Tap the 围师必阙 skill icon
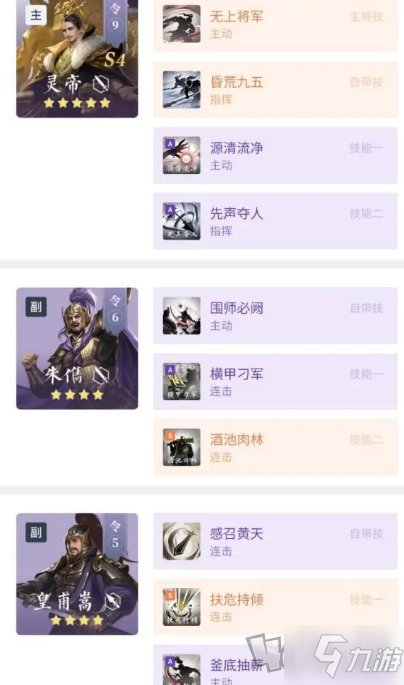Image resolution: width=404 pixels, height=685 pixels. pyautogui.click(x=181, y=316)
